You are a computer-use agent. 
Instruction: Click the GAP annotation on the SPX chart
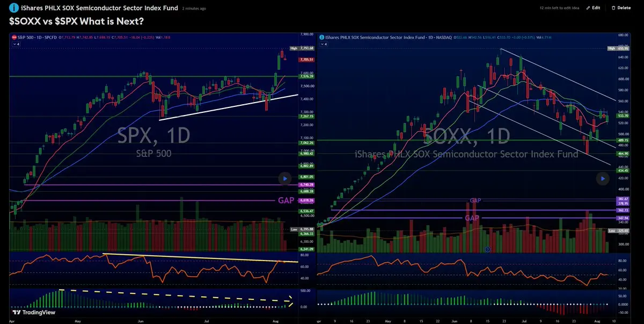[286, 200]
